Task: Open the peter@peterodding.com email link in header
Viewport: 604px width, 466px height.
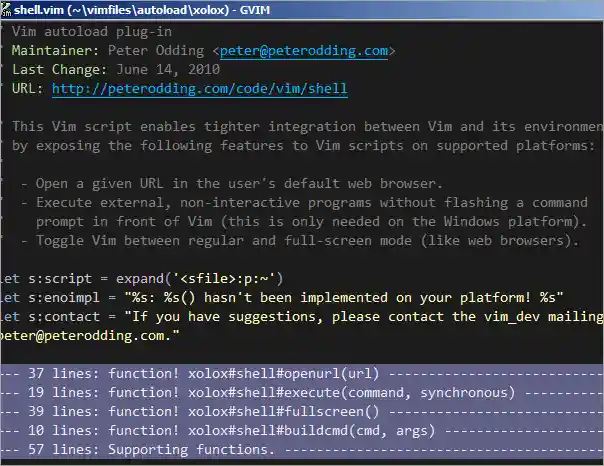Action: click(304, 51)
